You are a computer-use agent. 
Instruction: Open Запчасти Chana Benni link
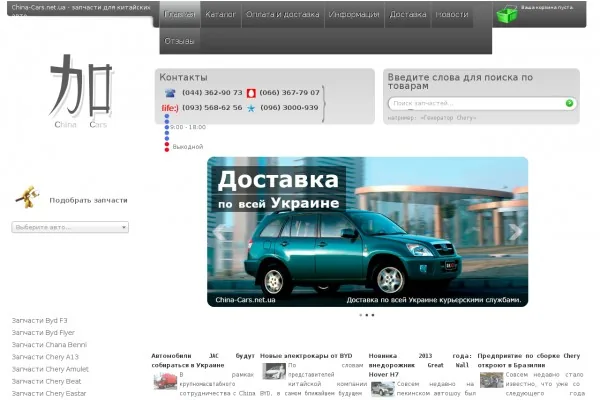click(49, 344)
